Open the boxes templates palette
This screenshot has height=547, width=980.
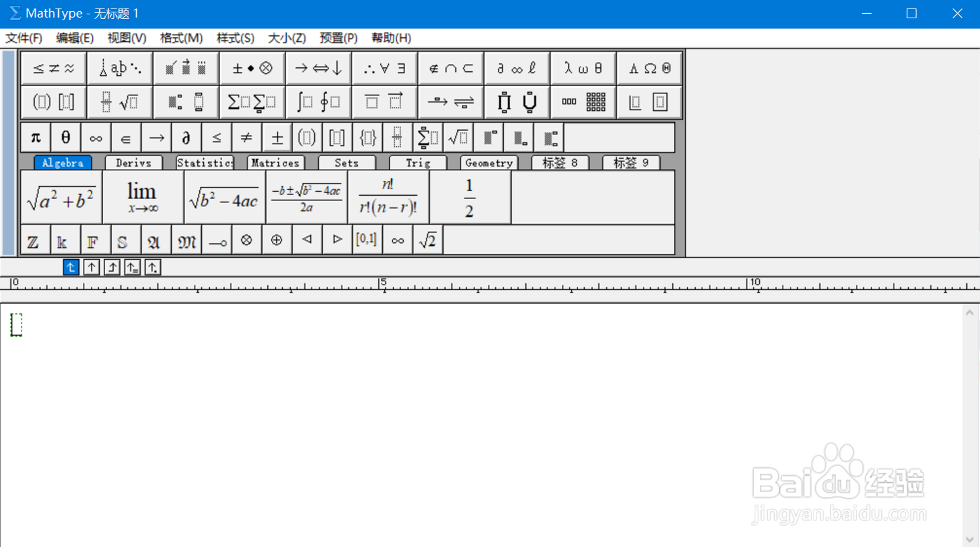(649, 102)
